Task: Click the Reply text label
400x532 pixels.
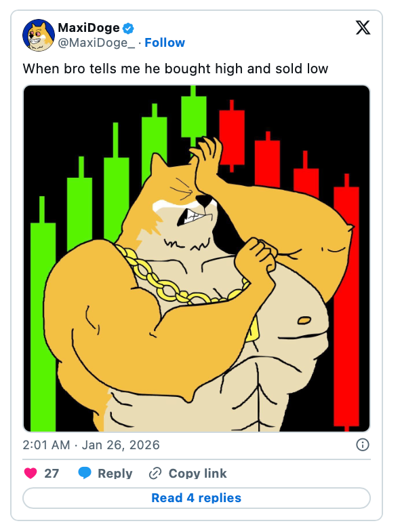Action: coord(115,474)
